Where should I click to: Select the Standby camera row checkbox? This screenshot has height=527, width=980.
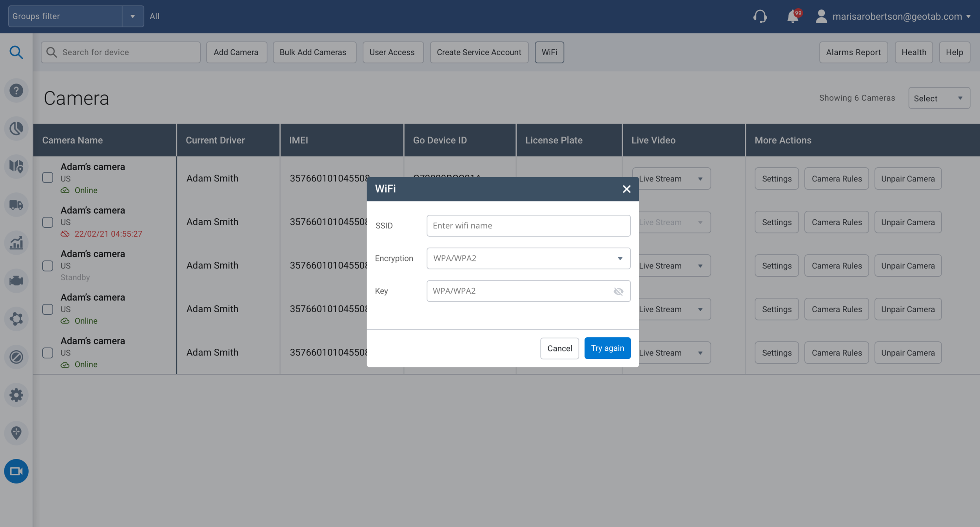tap(48, 266)
